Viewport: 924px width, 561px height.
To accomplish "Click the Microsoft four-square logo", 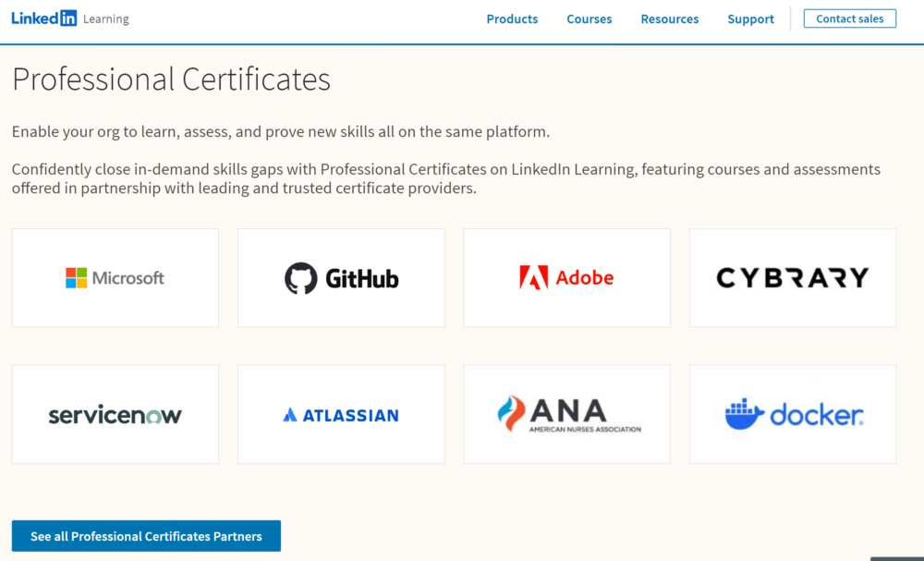I will (x=76, y=278).
